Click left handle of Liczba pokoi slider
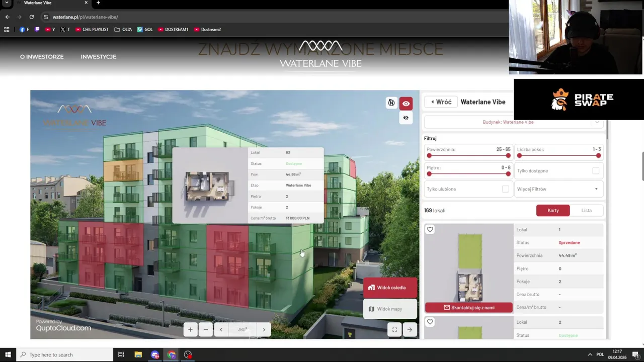The image size is (644, 362). [x=520, y=156]
